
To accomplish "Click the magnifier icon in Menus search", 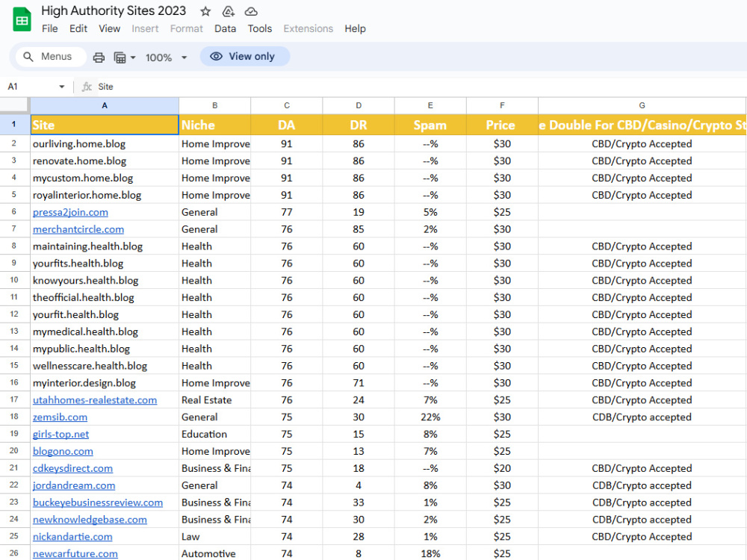I will tap(28, 57).
